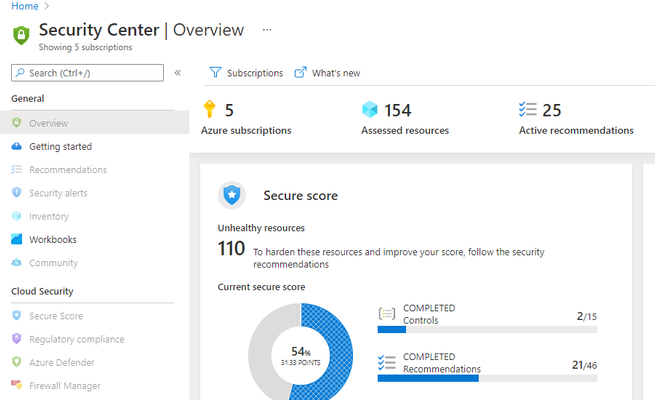
Task: Open the Home breadcrumb link
Action: pos(25,6)
